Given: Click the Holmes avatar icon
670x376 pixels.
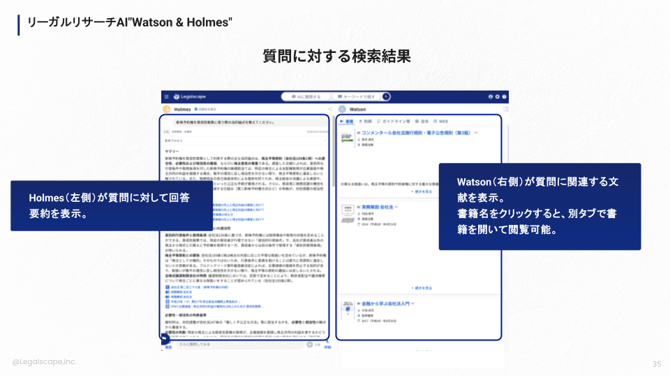Looking at the screenshot, I should 167,109.
